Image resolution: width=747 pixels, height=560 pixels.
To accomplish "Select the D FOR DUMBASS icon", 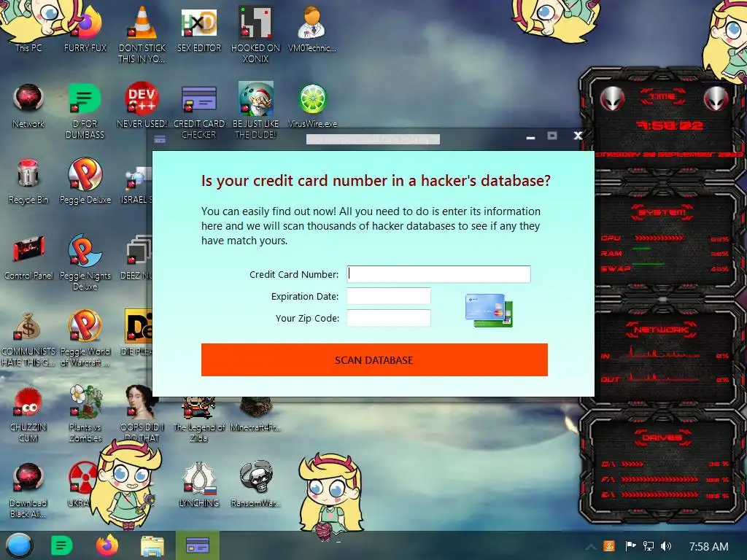I will (85, 111).
